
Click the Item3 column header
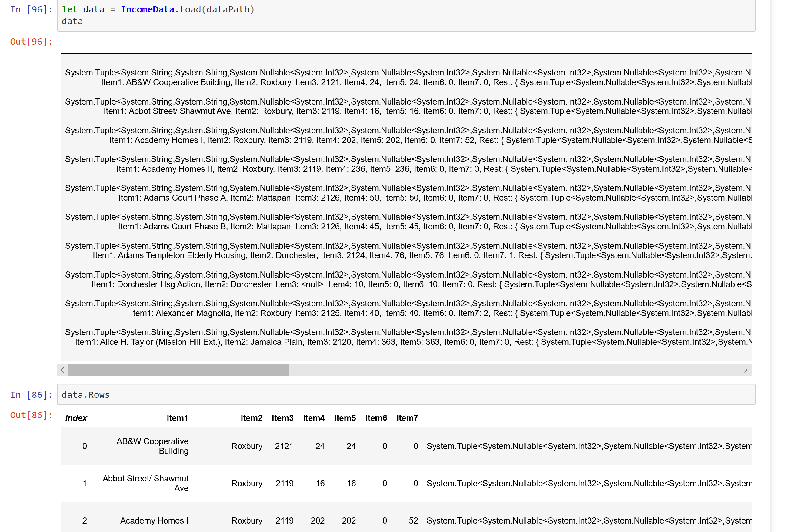(x=283, y=418)
